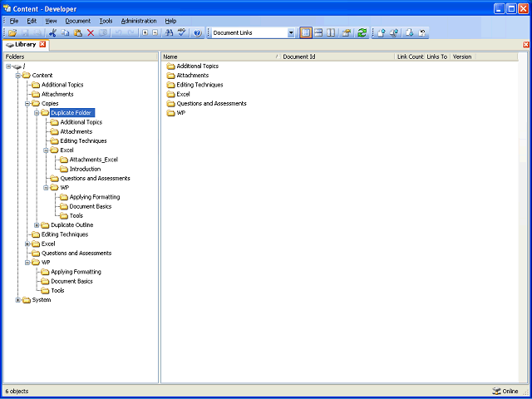Run the ABC spell check icon
Image resolution: width=532 pixels, height=399 pixels.
(x=182, y=33)
